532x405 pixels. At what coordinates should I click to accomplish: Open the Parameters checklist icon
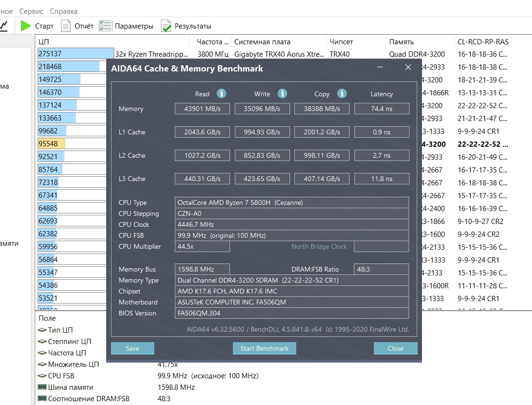tap(105, 26)
